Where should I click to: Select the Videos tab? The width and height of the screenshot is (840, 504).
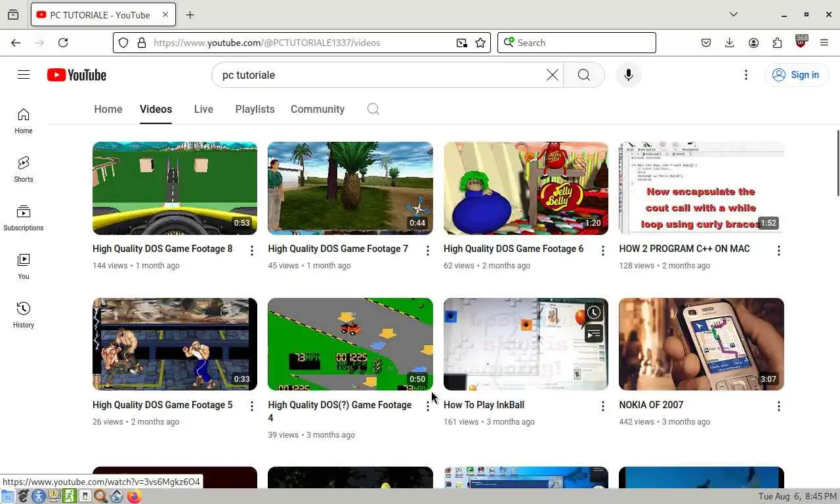point(156,109)
